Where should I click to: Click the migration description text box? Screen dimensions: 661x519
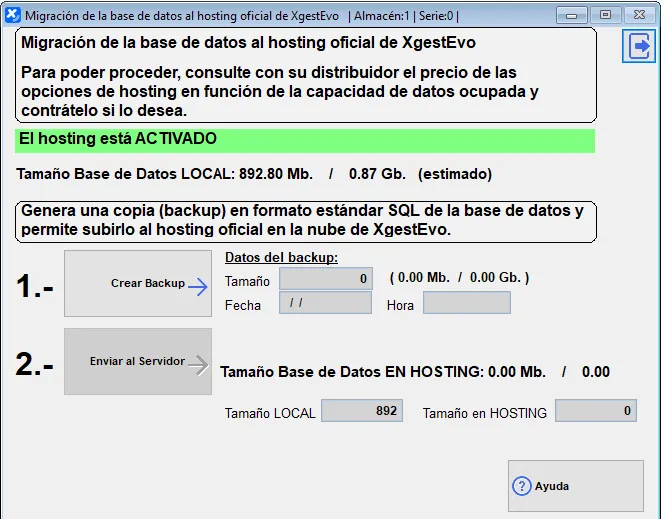tap(305, 75)
